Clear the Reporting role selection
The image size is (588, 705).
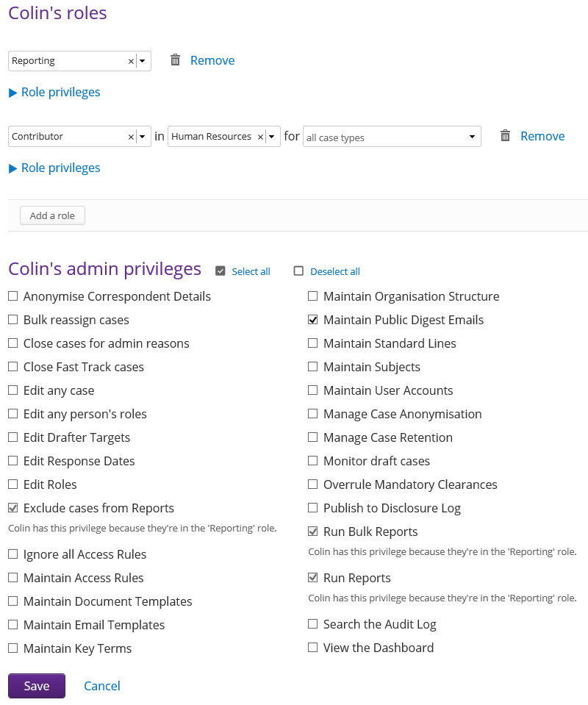coord(131,61)
